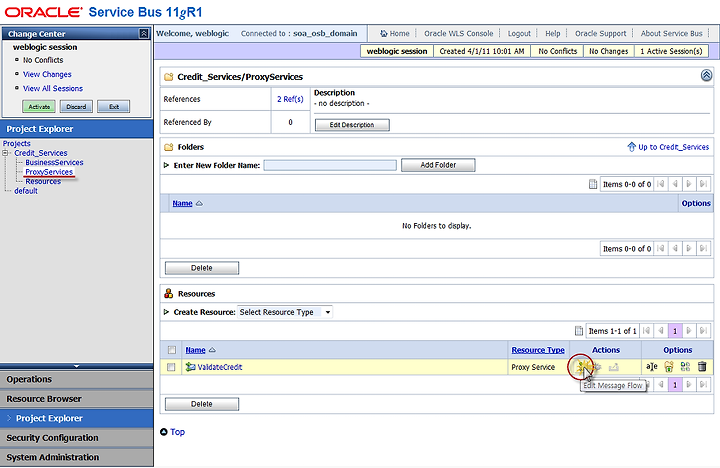
Task: Open Security Configuration section
Action: [x=76, y=438]
